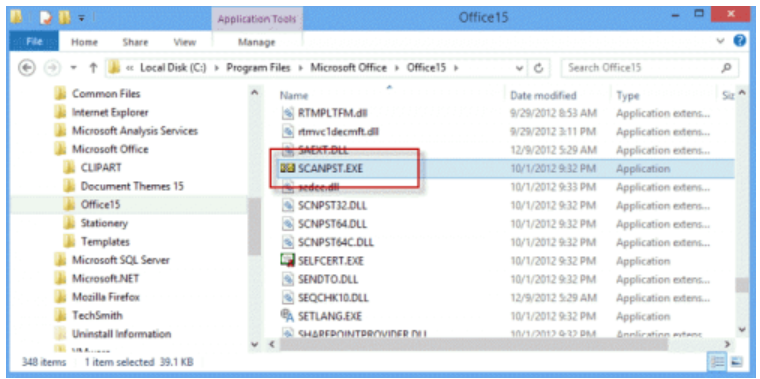The width and height of the screenshot is (760, 379).
Task: Sort by the Name column header
Action: click(294, 96)
